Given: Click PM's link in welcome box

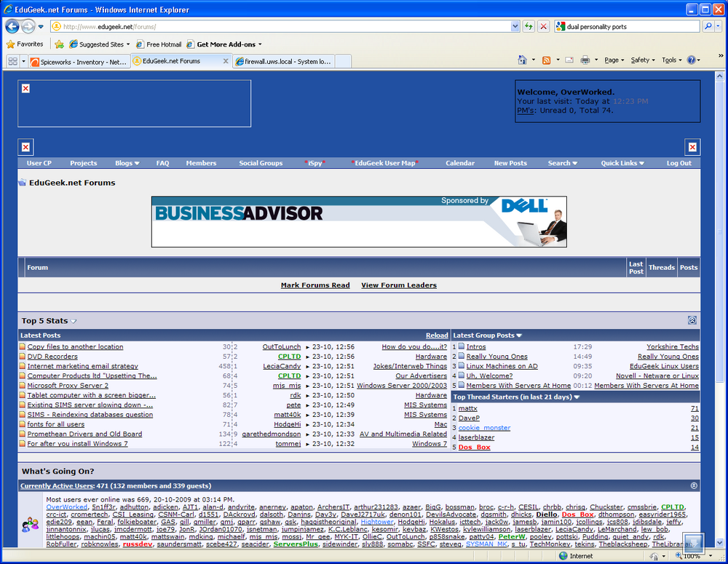Looking at the screenshot, I should click(526, 111).
